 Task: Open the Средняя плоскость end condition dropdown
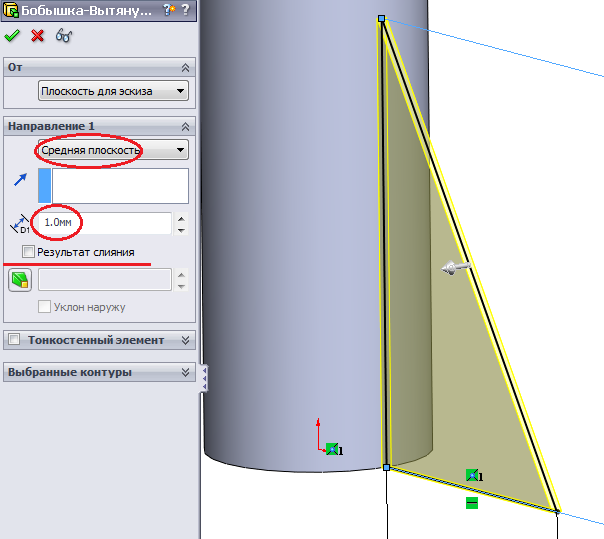pos(113,150)
